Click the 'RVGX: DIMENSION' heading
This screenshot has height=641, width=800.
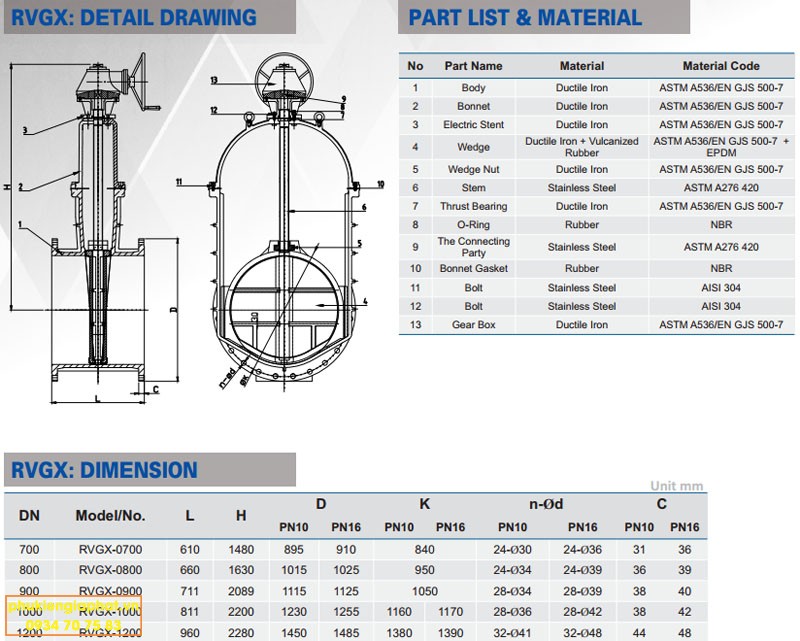click(x=104, y=470)
